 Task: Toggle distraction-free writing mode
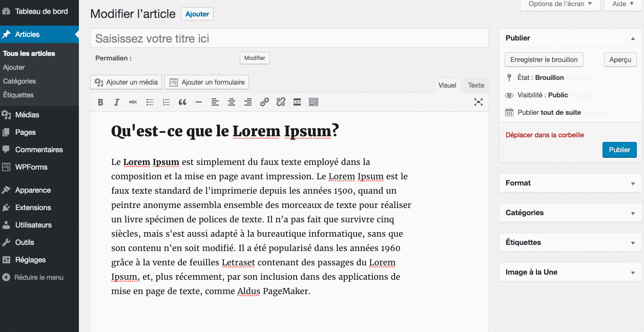(478, 102)
